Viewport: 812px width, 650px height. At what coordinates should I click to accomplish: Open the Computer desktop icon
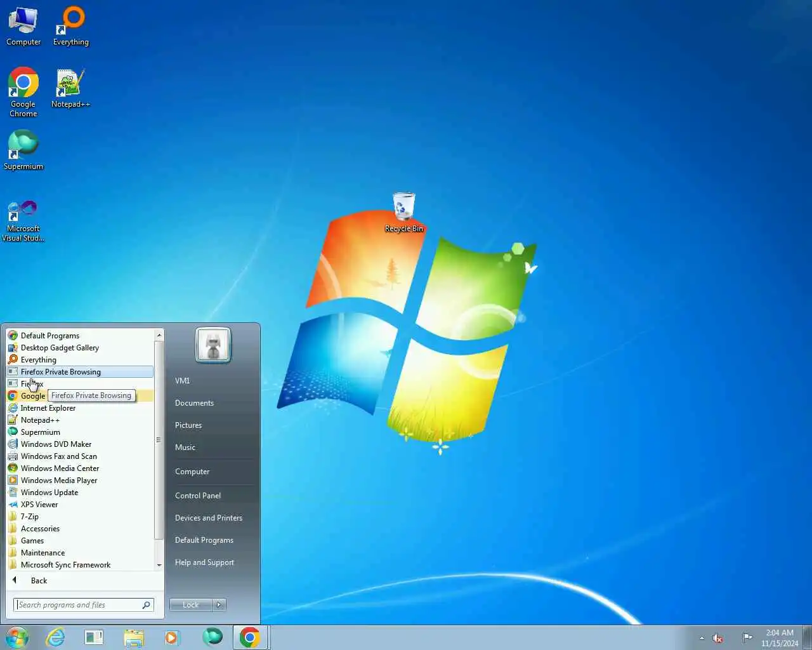coord(23,26)
